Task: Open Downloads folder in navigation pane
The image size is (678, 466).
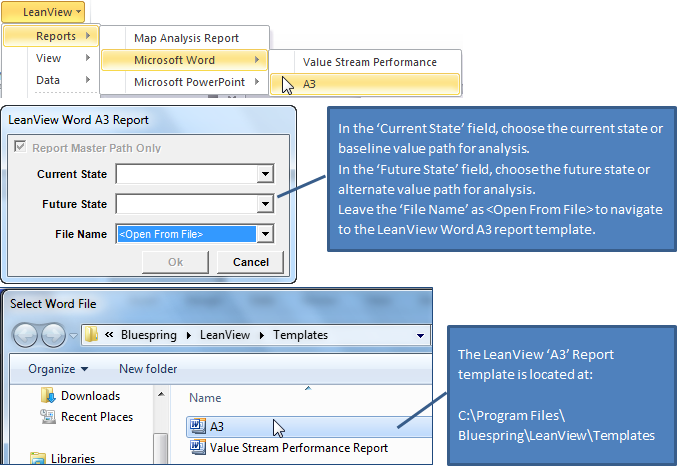Action: pyautogui.click(x=90, y=396)
